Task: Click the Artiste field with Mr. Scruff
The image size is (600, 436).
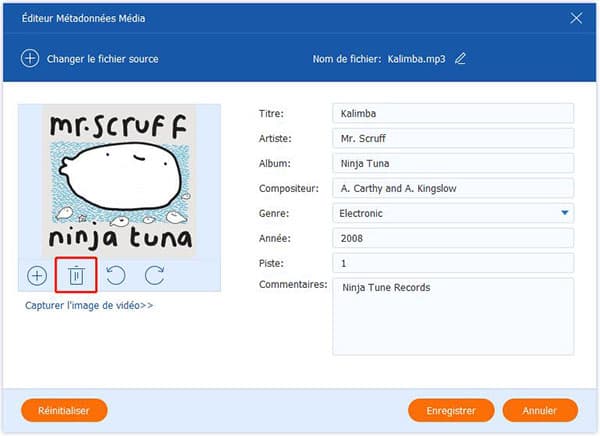Action: tap(453, 138)
